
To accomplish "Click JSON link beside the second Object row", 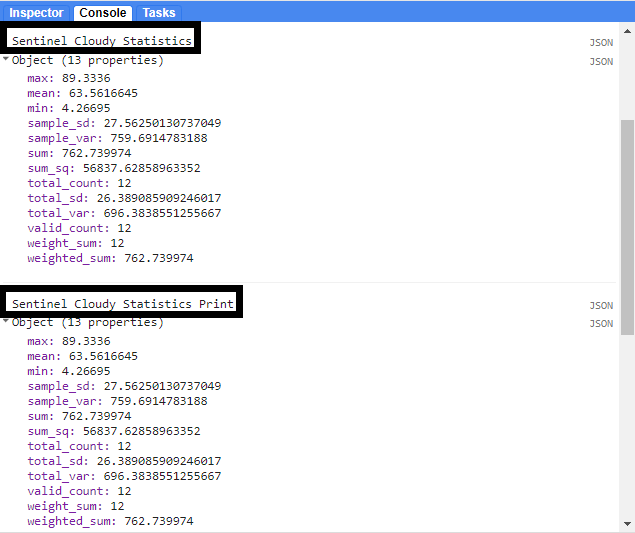I will tap(600, 324).
